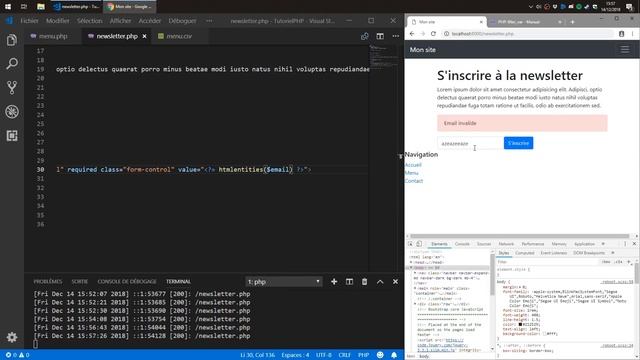Switch to PROBLÈMES panel tab
Screen dimensions: 640x360
coord(48,282)
